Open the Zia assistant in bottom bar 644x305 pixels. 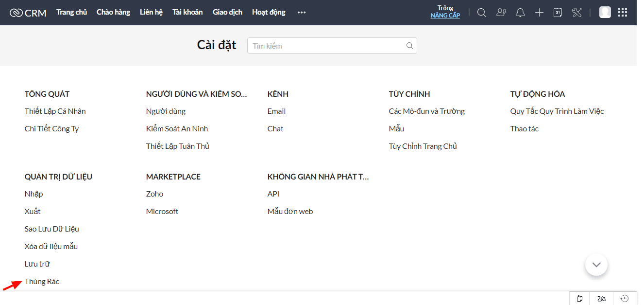(x=602, y=298)
